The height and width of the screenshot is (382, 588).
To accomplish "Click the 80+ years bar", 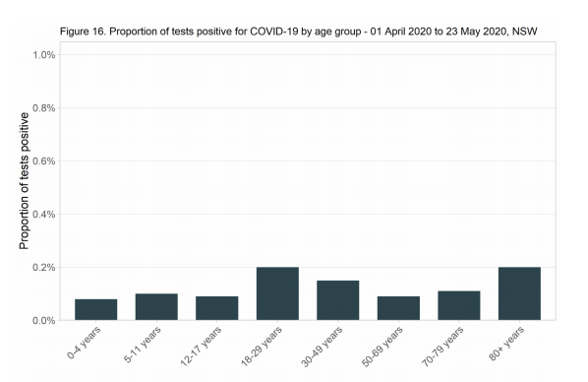I will pyautogui.click(x=519, y=293).
